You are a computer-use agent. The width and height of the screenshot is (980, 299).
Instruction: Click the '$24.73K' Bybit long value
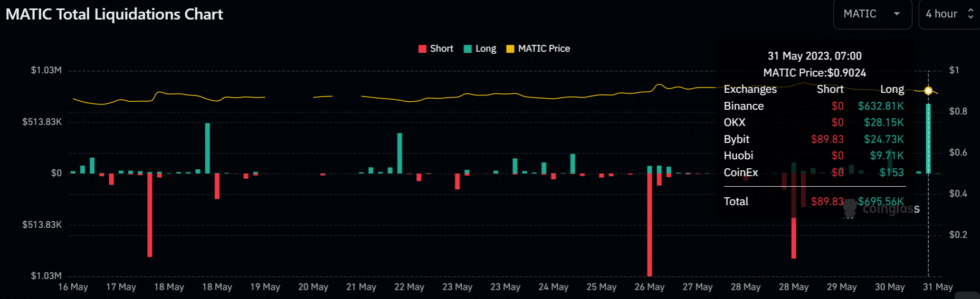point(883,139)
